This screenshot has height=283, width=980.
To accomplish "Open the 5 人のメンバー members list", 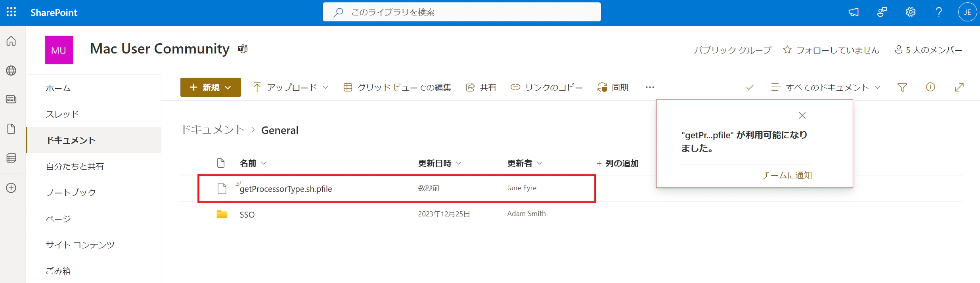I will coord(928,50).
